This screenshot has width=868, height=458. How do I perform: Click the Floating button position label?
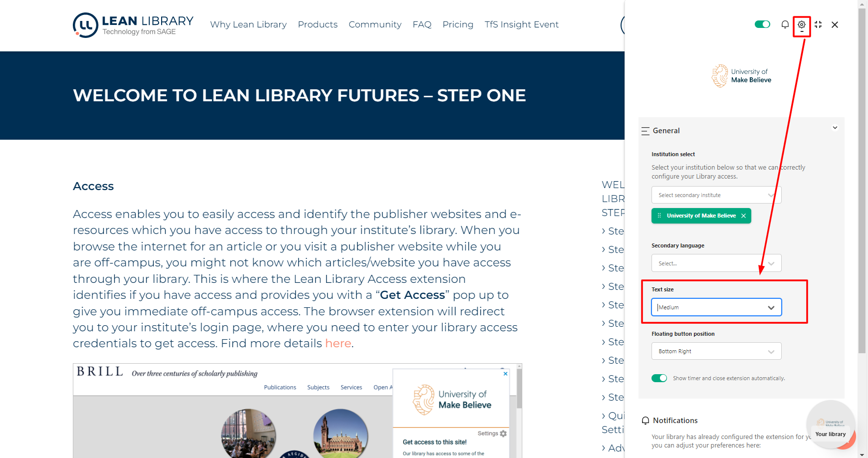(683, 334)
